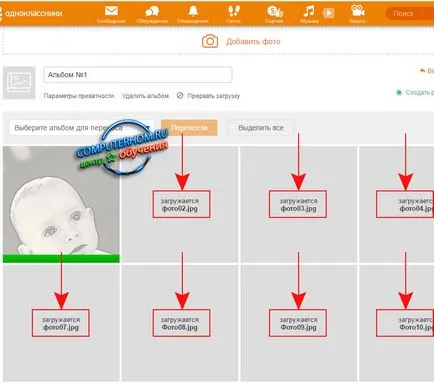Open Notifications bell icon
Image resolution: width=434 pixels, height=390 pixels.
point(193,11)
